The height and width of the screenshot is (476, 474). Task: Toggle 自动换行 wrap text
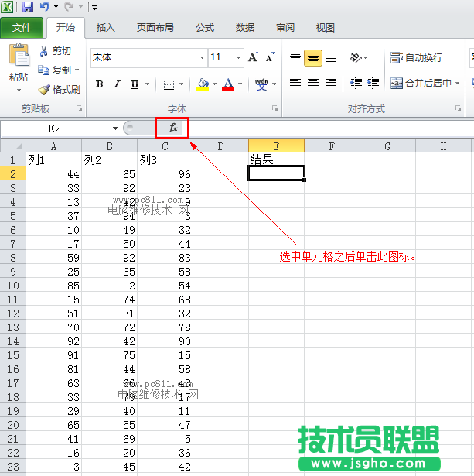(416, 57)
